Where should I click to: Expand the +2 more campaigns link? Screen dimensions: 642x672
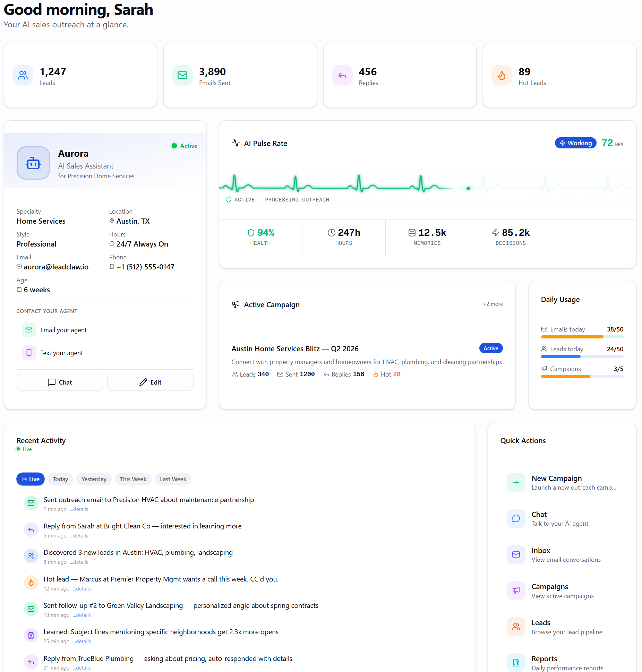pyautogui.click(x=493, y=304)
